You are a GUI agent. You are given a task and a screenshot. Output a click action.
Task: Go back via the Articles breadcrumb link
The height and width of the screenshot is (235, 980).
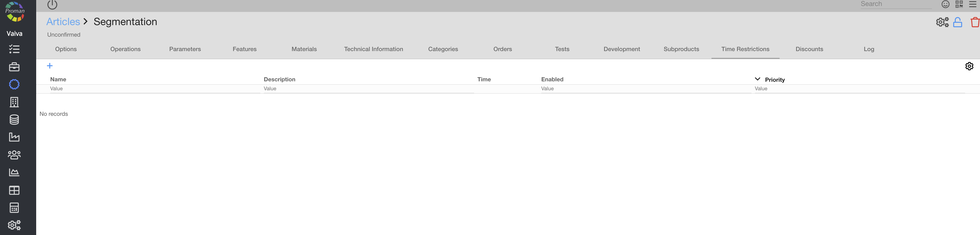click(x=63, y=22)
